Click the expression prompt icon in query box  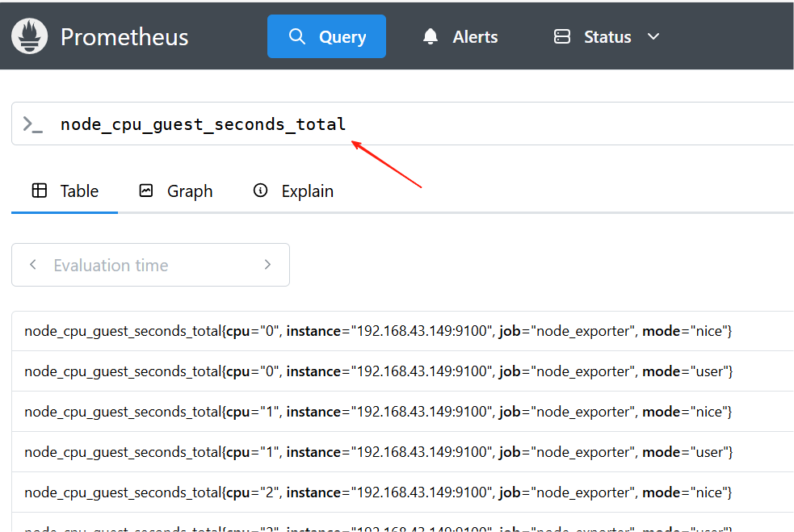coord(33,124)
